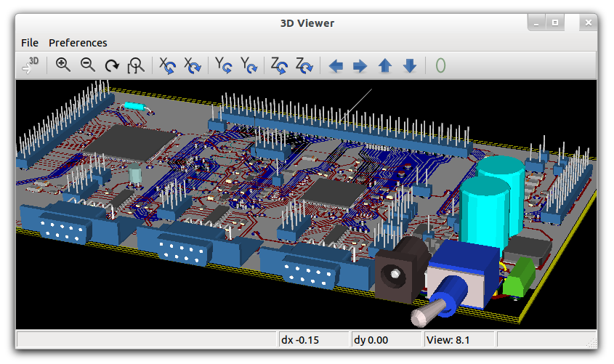Click the dy 0.00 status field
Image resolution: width=614 pixels, height=364 pixels.
(x=386, y=339)
